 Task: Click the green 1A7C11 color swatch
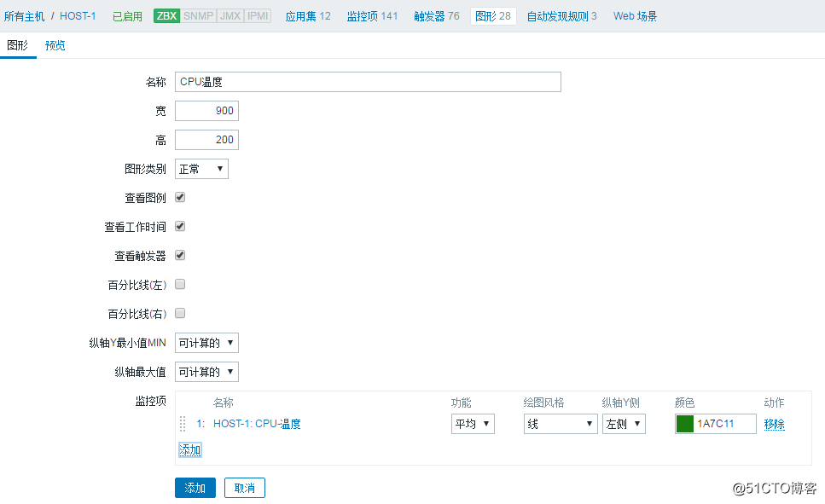coord(684,424)
